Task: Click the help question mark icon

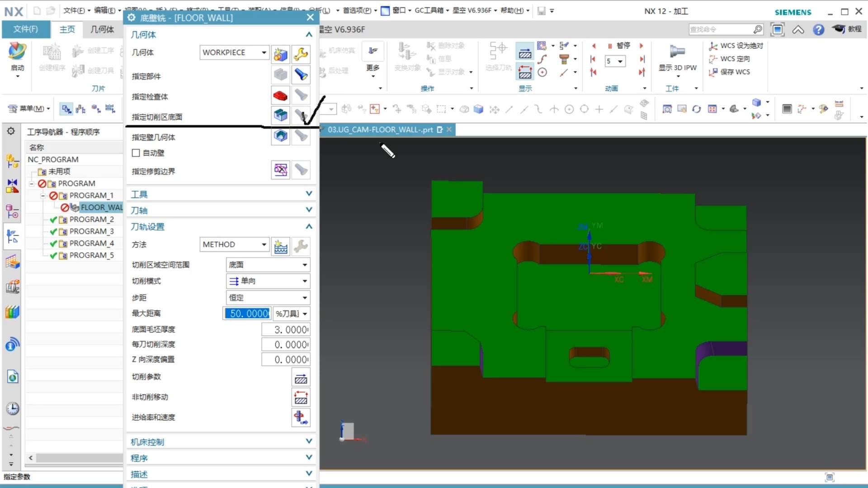Action: tap(818, 30)
